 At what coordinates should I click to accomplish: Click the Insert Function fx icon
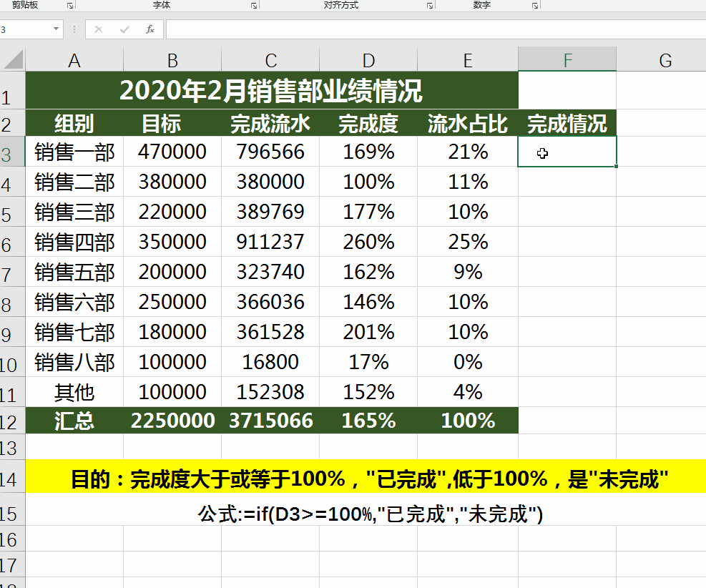pyautogui.click(x=150, y=30)
